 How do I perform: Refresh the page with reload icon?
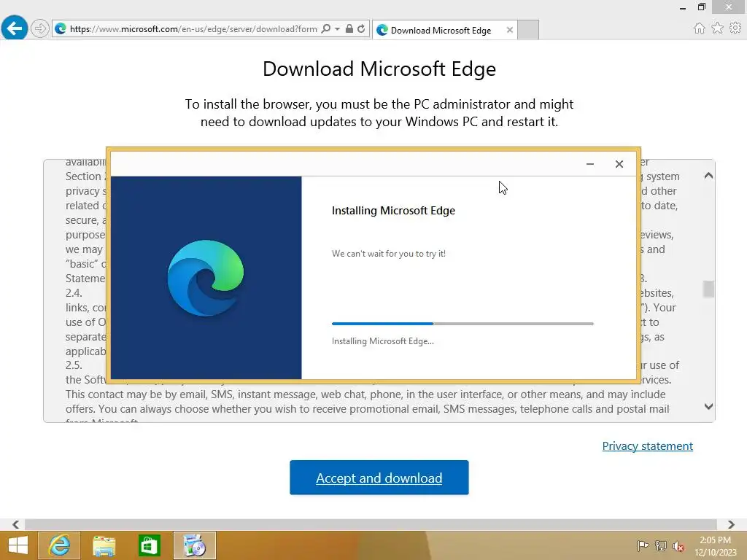point(361,28)
